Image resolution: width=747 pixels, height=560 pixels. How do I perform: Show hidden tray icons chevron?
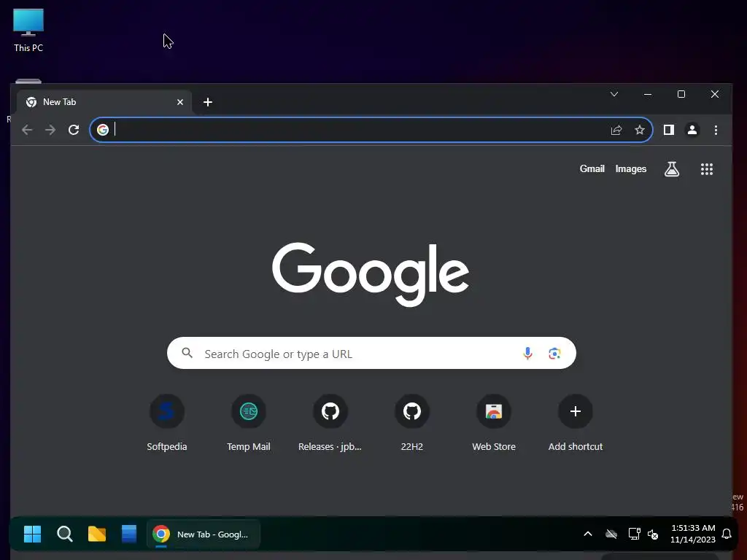[588, 534]
